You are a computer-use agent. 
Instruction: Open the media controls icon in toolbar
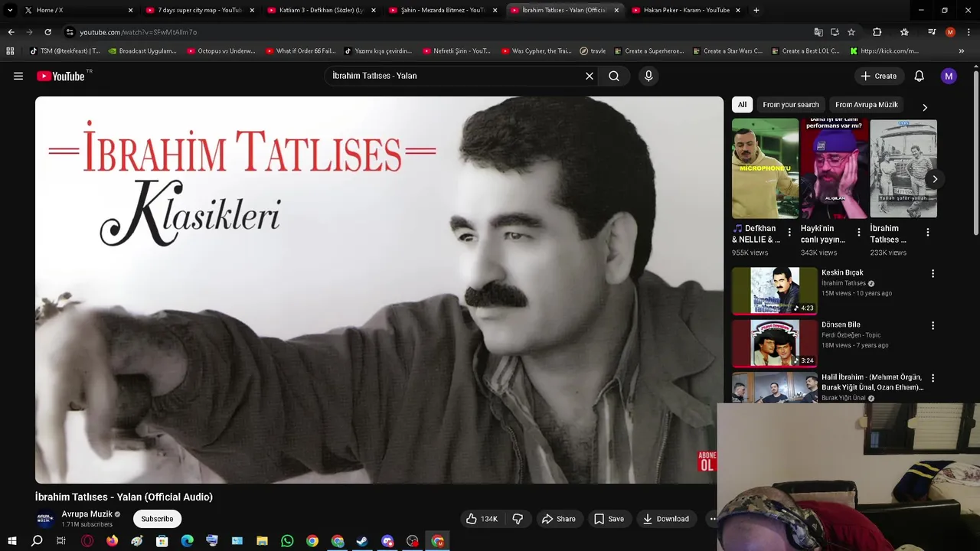click(x=931, y=32)
